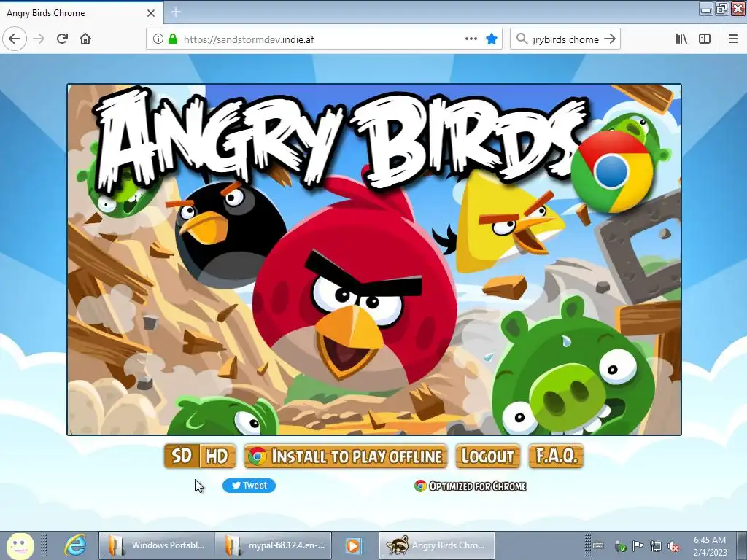Click the tray keyboard icon
Screen dimensions: 747x560
pyautogui.click(x=599, y=545)
